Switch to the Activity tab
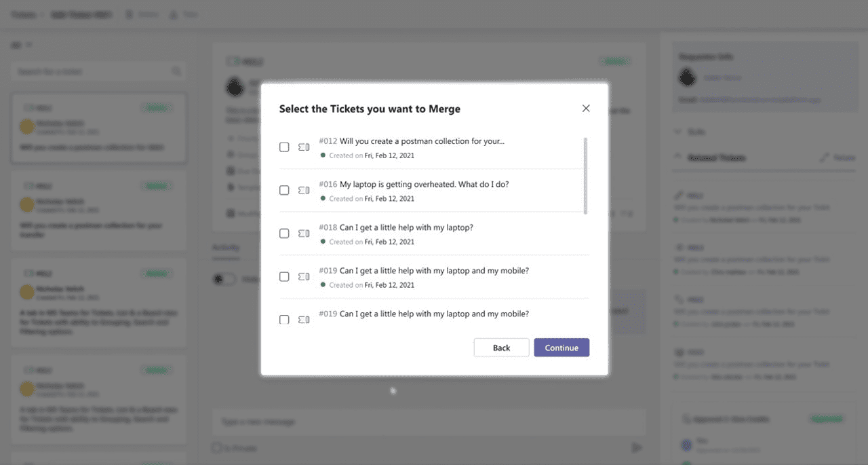This screenshot has height=465, width=868. [225, 247]
